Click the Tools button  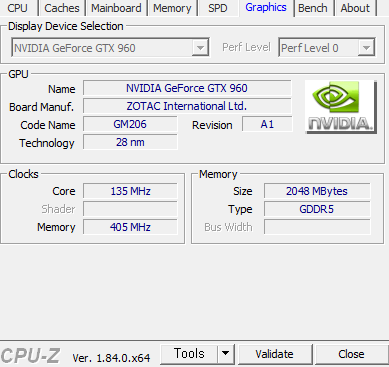click(x=189, y=354)
